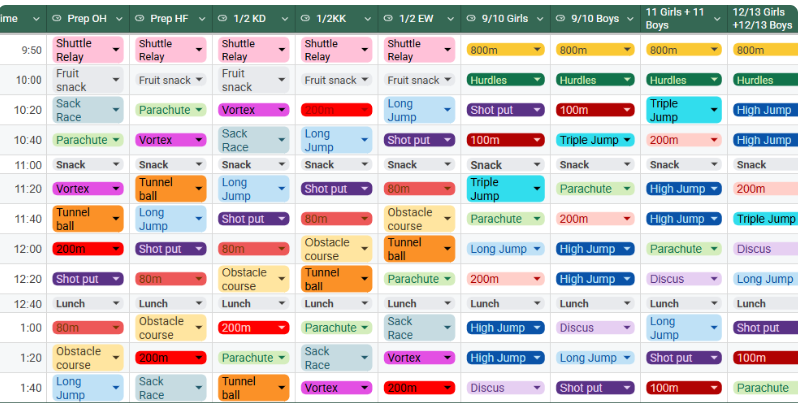Open the Time column header dropdown arrow
The height and width of the screenshot is (403, 800).
tap(36, 19)
